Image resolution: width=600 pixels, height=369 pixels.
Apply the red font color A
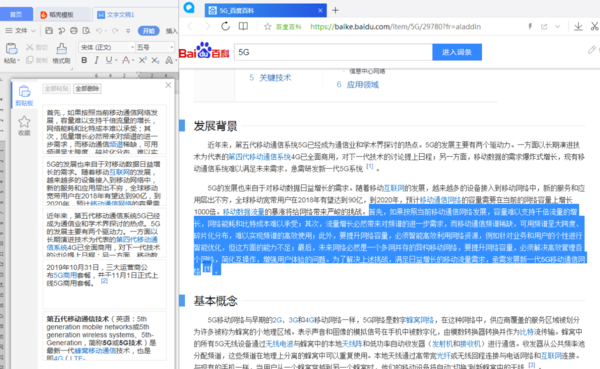point(126,60)
